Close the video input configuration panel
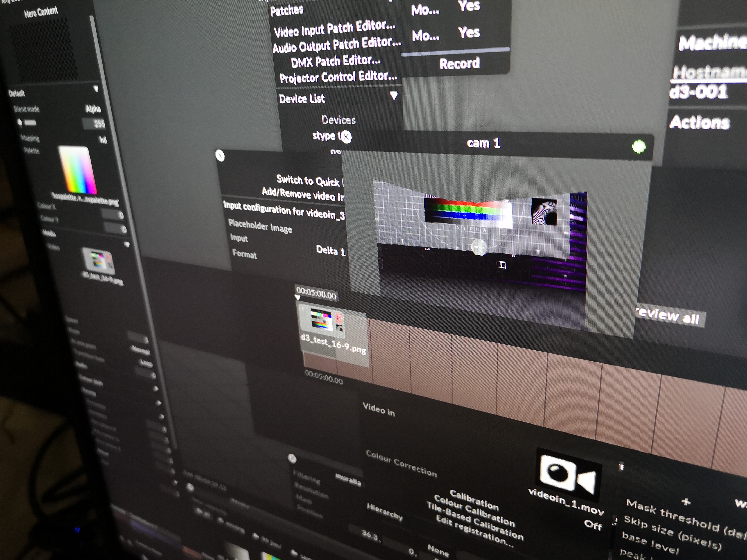The width and height of the screenshot is (747, 560). click(x=220, y=156)
